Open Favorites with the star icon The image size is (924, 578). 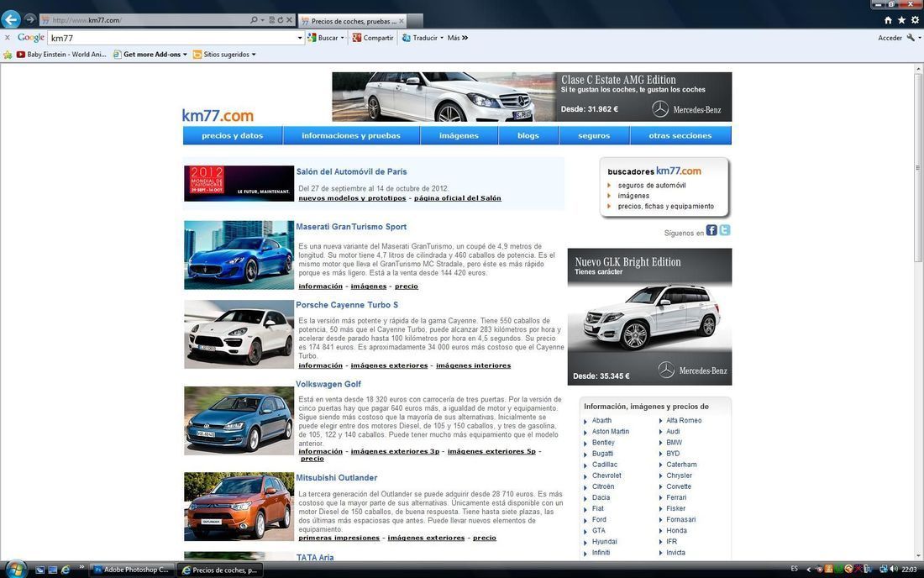pyautogui.click(x=901, y=20)
